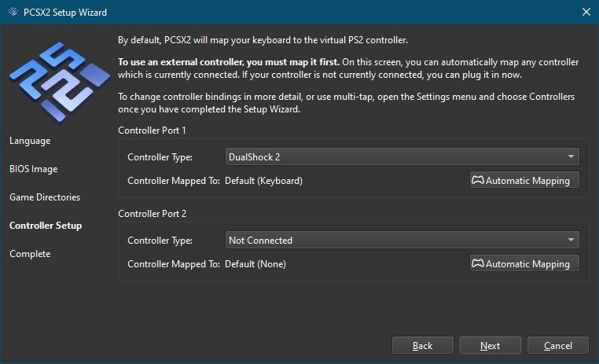599x364 pixels.
Task: Click the Default (None) mapping label
Action: (x=255, y=263)
